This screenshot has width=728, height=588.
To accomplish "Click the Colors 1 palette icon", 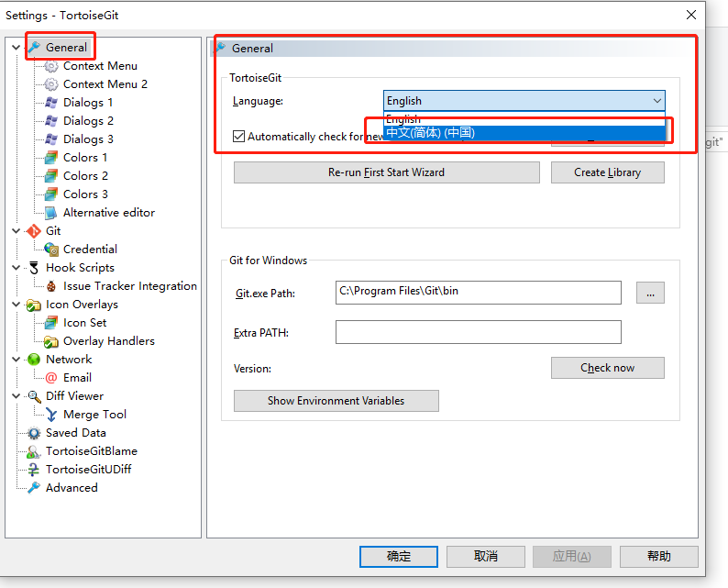I will coord(51,158).
